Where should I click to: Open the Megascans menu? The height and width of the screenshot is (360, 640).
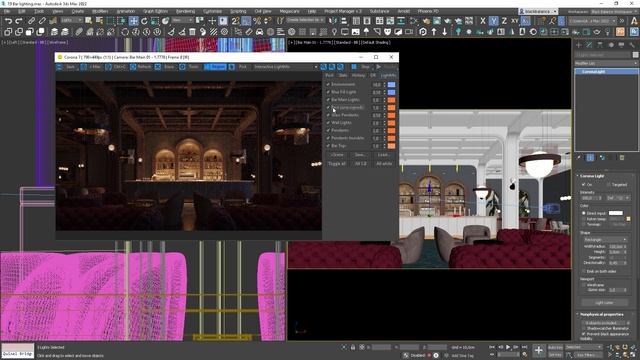(289, 11)
